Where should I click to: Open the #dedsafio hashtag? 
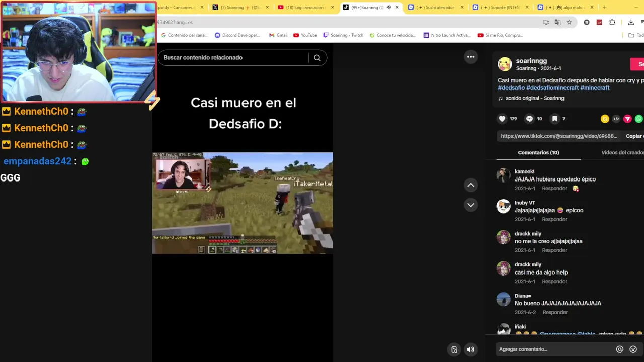pos(511,88)
